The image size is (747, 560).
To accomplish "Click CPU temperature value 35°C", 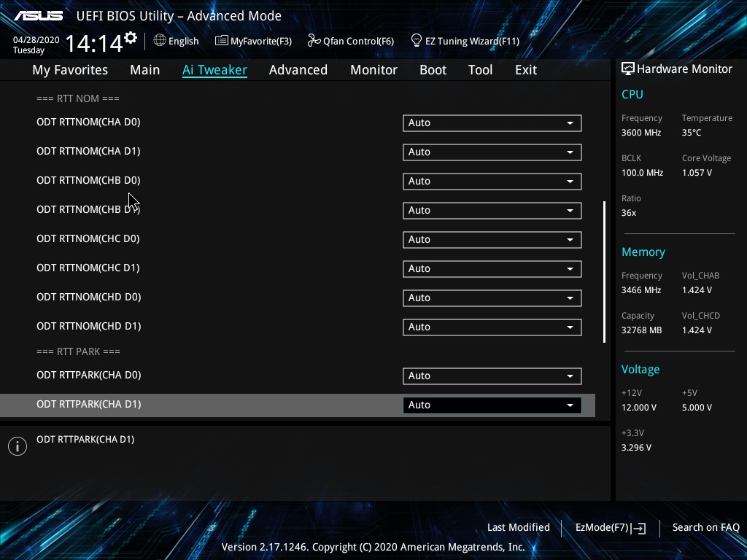I will pyautogui.click(x=692, y=133).
